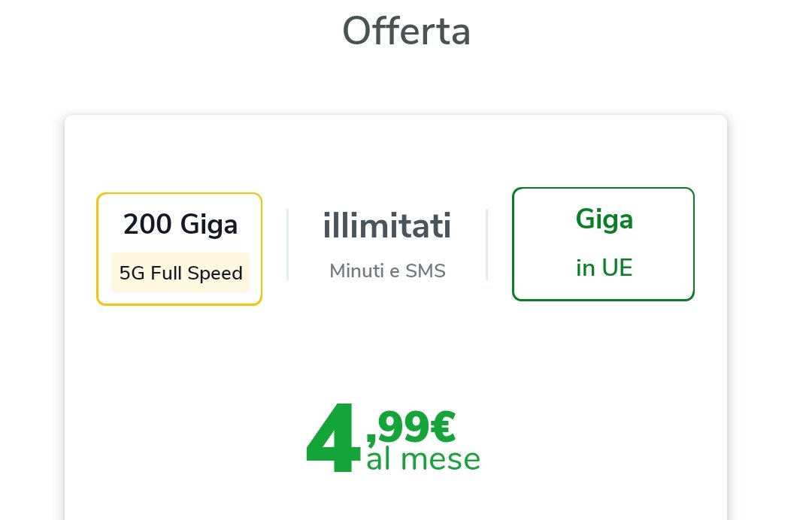Click the green Giga word
The image size is (812, 520).
point(604,219)
